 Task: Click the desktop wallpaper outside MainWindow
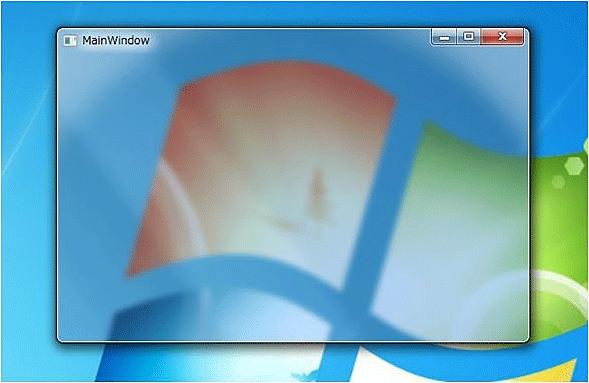point(28,188)
